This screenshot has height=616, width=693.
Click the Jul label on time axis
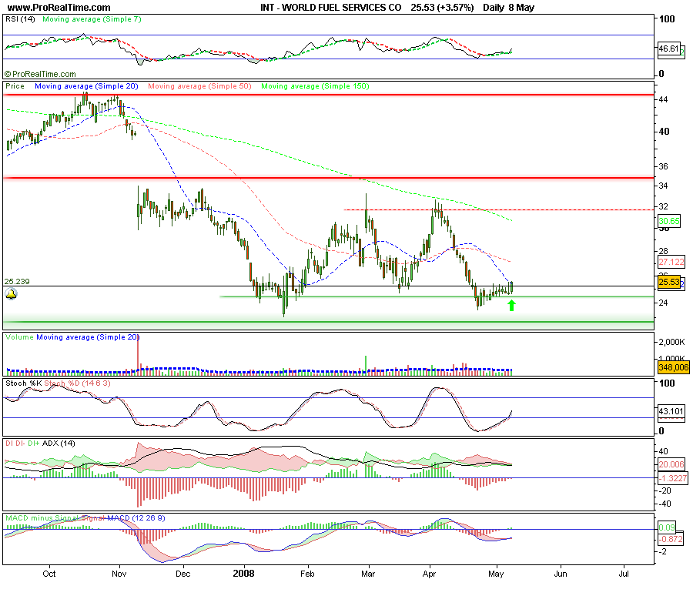(x=624, y=574)
